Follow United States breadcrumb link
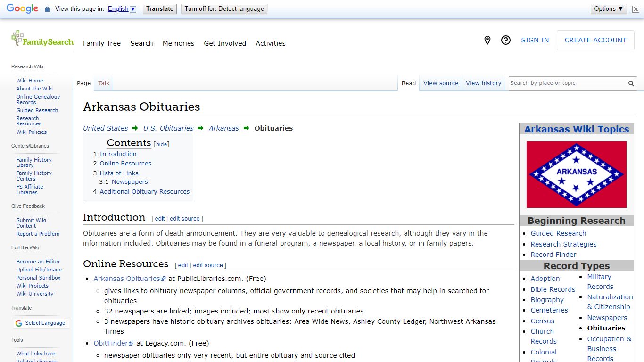Viewport: 644px width, 362px height. (x=106, y=128)
